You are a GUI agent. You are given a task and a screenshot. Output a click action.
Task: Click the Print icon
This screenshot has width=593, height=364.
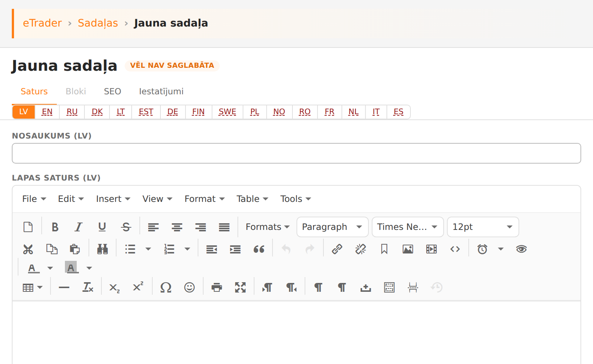tap(217, 287)
